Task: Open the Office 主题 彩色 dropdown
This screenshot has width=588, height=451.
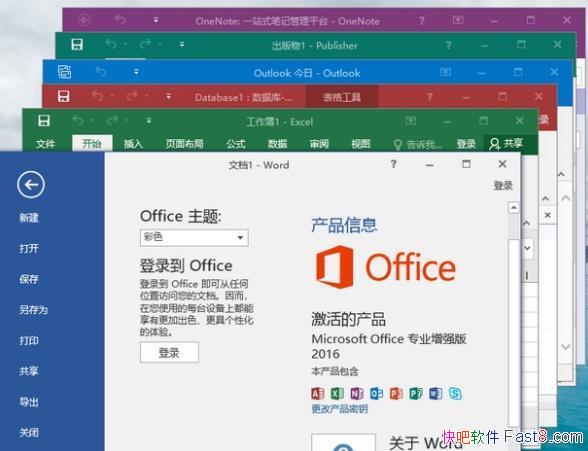Action: [194, 238]
